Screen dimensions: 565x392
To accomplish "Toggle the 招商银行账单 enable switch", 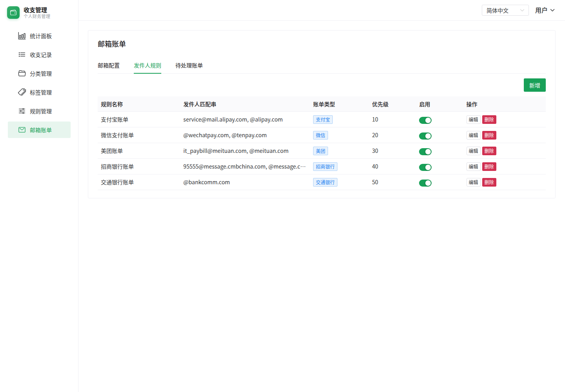I will pos(425,167).
